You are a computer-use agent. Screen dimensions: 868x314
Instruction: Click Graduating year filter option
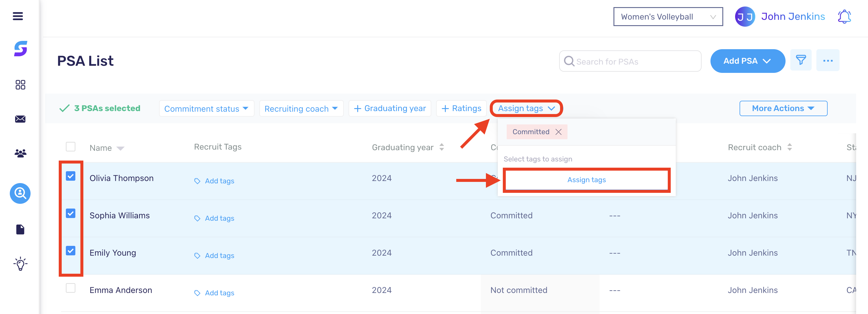pos(390,108)
